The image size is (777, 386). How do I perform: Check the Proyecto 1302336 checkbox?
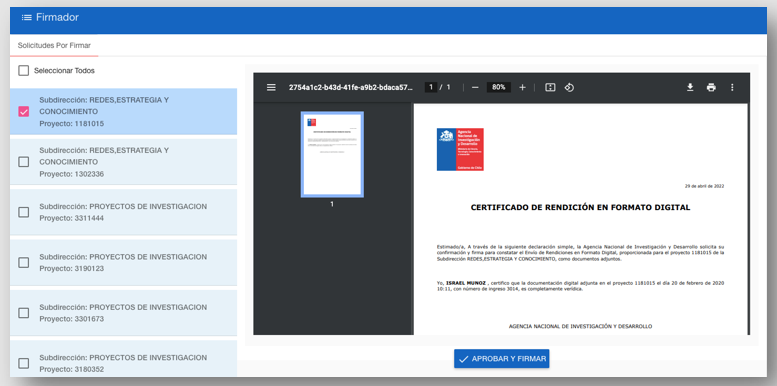click(23, 162)
